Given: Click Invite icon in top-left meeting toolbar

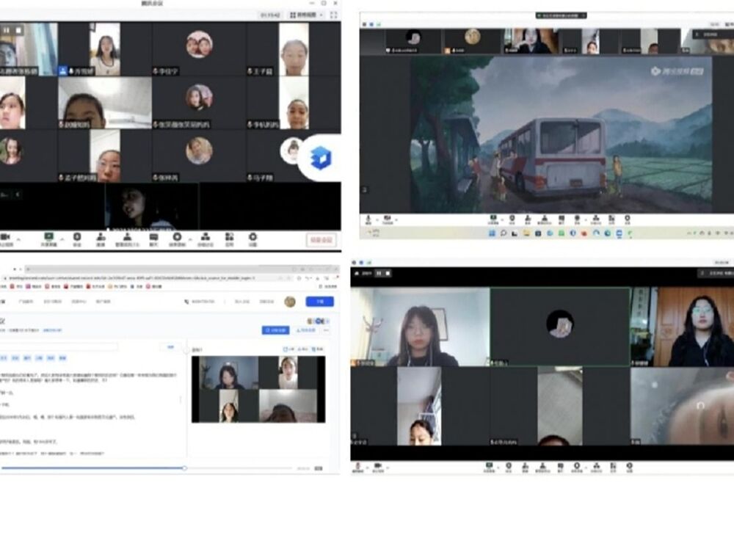Looking at the screenshot, I should click(x=101, y=239).
